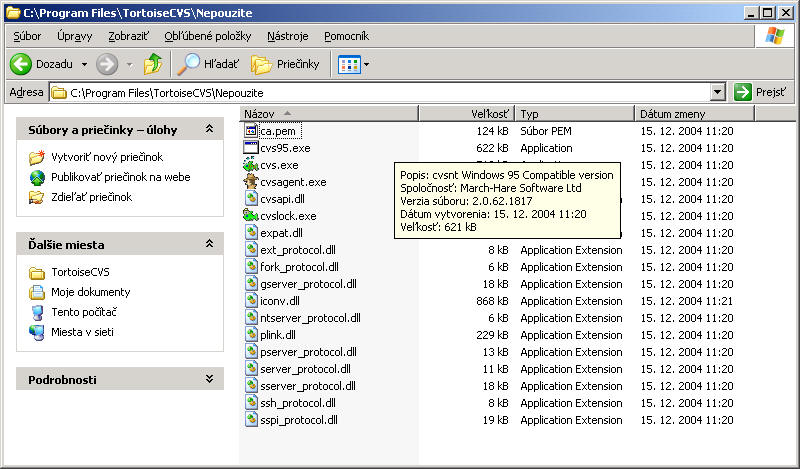Image resolution: width=800 pixels, height=469 pixels.
Task: Select the plink.dll icon
Action: pyautogui.click(x=251, y=335)
